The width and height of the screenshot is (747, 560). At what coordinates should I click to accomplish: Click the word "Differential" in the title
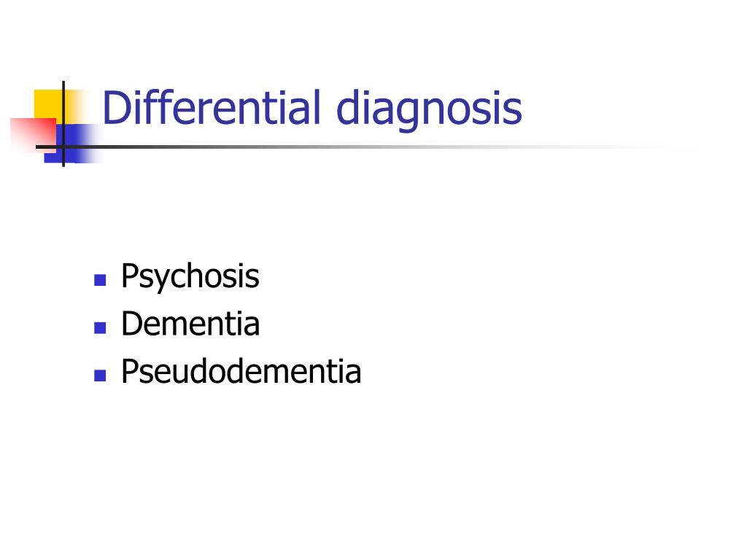click(211, 108)
